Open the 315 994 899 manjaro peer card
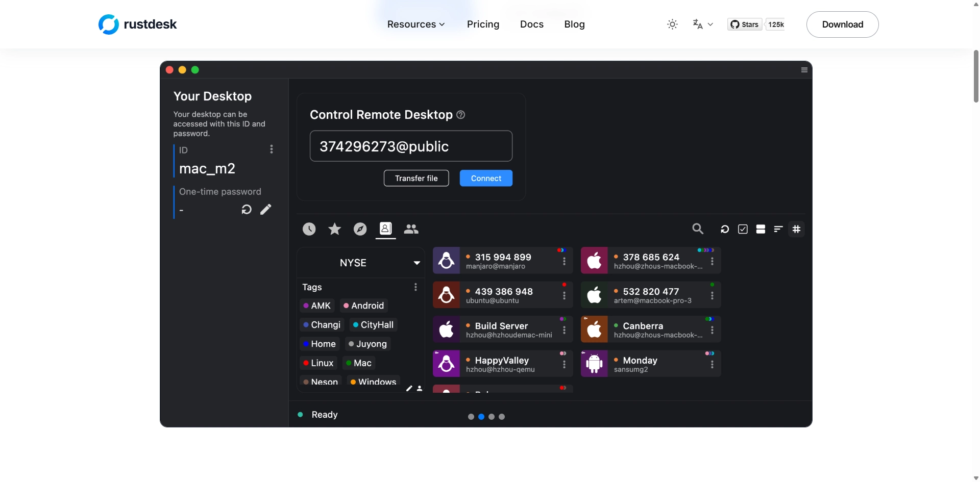980x482 pixels. point(503,261)
